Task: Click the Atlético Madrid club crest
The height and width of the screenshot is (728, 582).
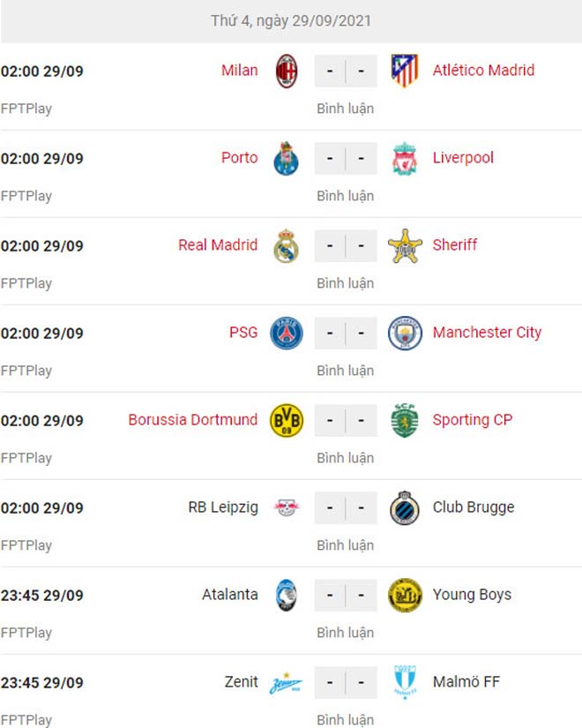Action: pyautogui.click(x=405, y=71)
